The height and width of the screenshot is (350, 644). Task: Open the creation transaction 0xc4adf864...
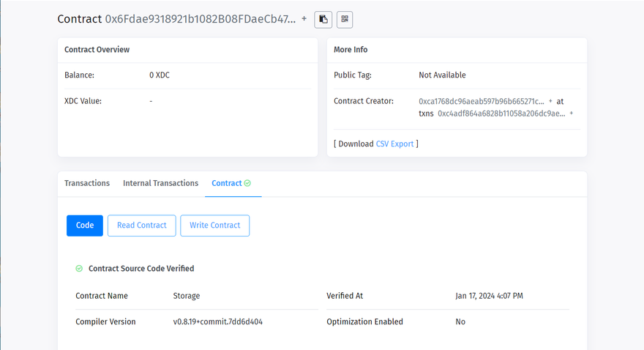pos(501,113)
